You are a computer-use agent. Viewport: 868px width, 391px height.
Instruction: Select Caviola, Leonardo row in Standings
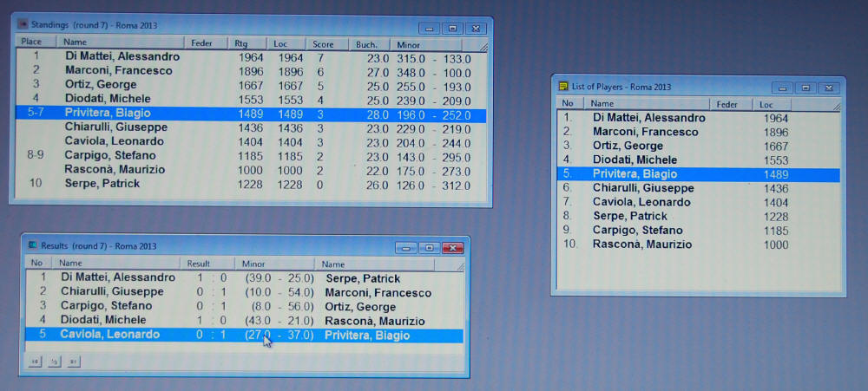(x=251, y=141)
